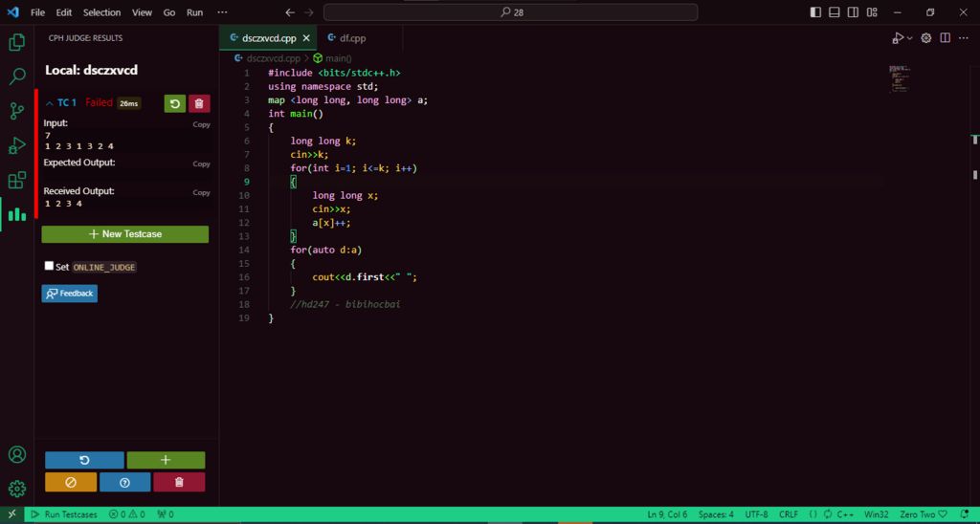This screenshot has height=524, width=980.
Task: Customize layout icon in title bar
Action: [x=872, y=12]
